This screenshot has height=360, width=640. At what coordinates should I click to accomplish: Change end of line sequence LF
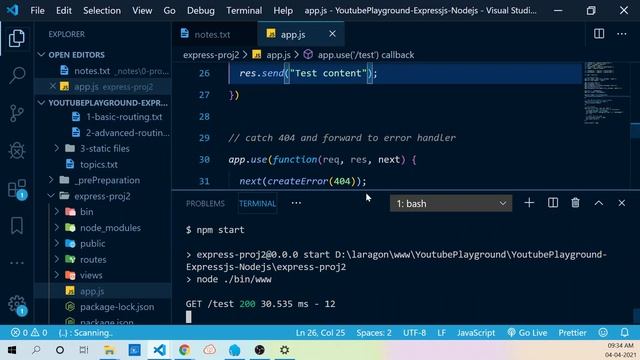441,333
